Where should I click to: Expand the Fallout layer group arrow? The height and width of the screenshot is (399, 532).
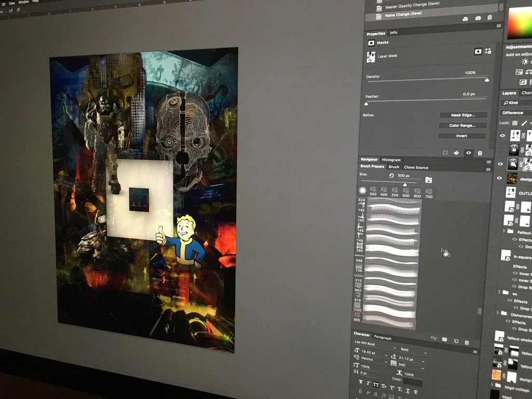pos(504,231)
